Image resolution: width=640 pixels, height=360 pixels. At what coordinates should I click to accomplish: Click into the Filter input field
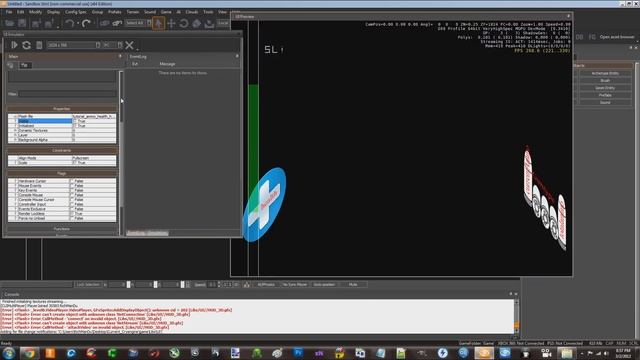tap(68, 94)
